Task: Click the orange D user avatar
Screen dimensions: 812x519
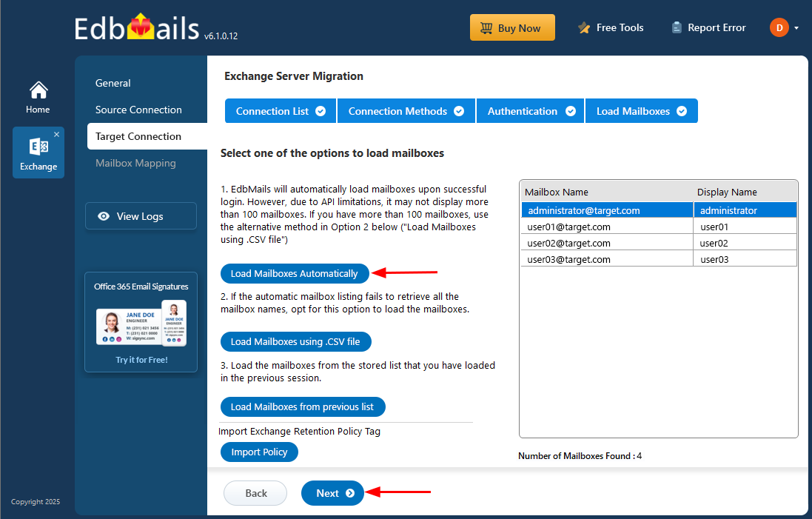Action: pos(779,28)
